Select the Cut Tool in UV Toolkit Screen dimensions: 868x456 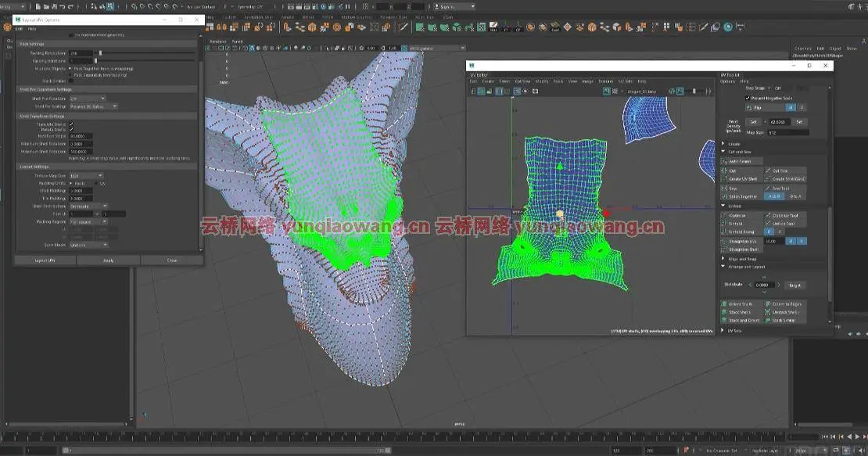point(785,171)
